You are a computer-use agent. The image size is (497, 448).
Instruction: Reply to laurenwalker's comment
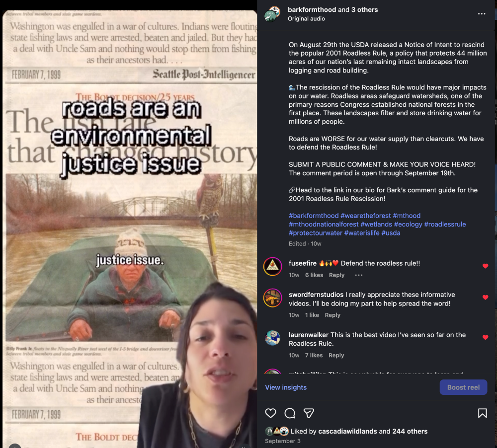[336, 355]
